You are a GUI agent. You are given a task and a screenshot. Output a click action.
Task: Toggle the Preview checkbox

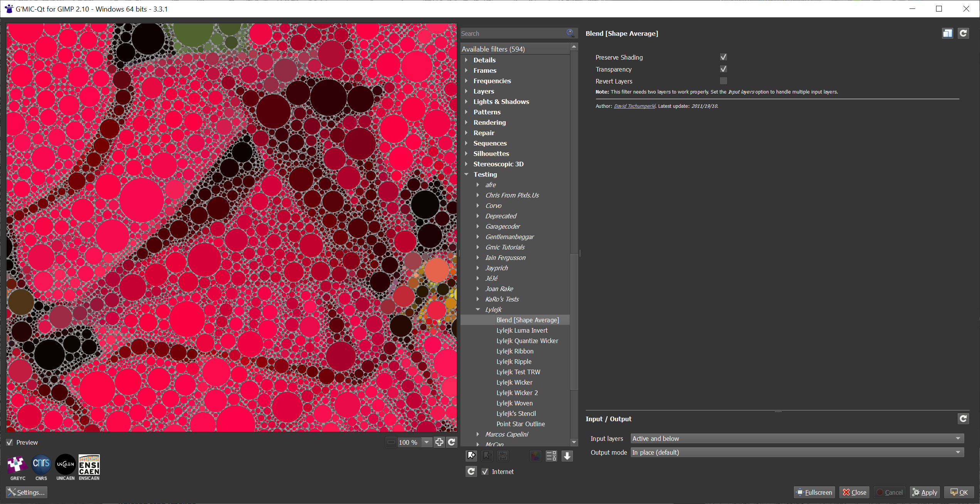tap(10, 442)
